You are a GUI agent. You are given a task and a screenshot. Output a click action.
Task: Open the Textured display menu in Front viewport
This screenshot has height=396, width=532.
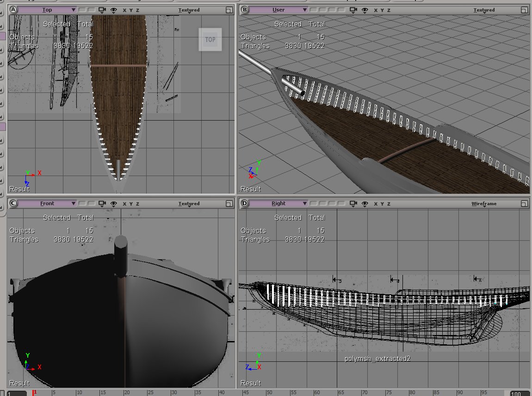point(189,203)
